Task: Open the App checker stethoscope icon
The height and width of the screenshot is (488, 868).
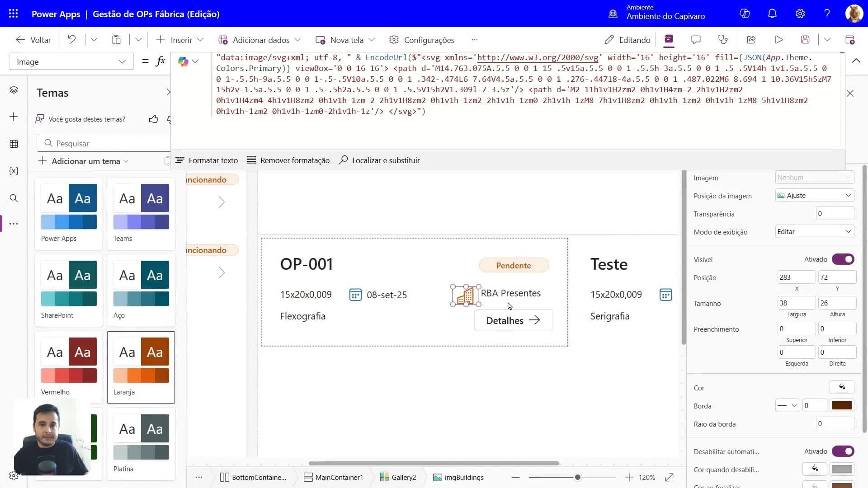Action: tap(722, 39)
